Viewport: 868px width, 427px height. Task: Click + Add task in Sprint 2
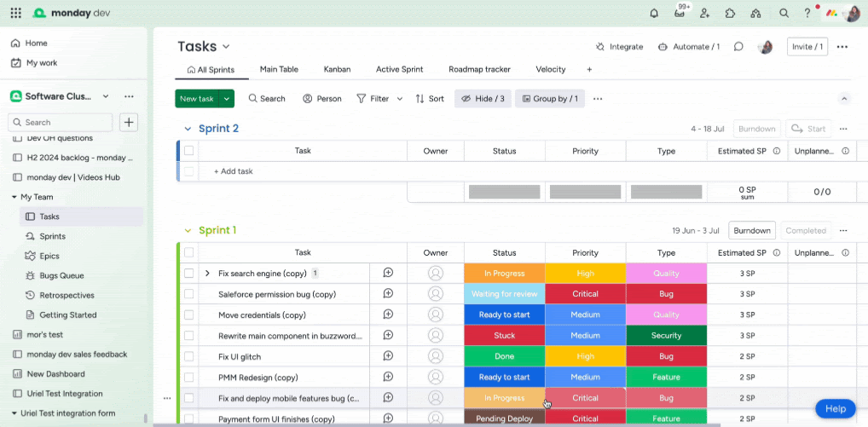pyautogui.click(x=234, y=171)
